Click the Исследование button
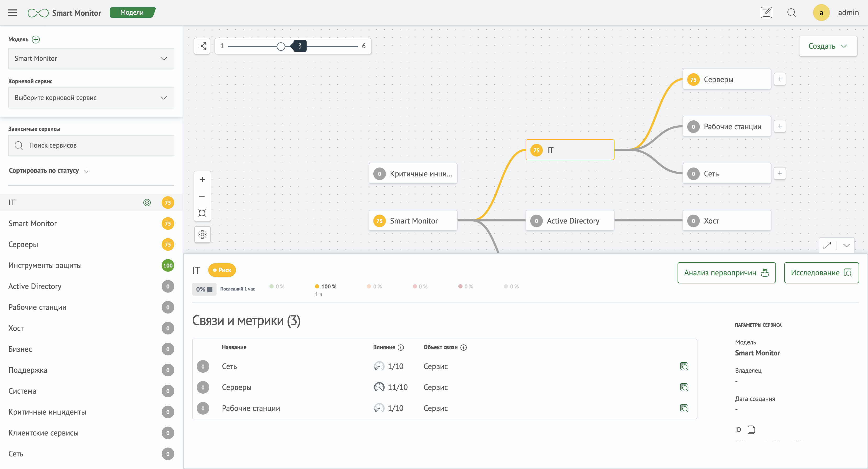Viewport: 868px width, 469px height. point(821,273)
